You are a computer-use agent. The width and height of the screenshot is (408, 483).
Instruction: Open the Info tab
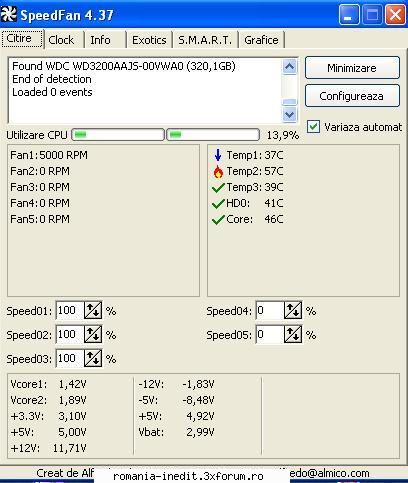tap(105, 40)
